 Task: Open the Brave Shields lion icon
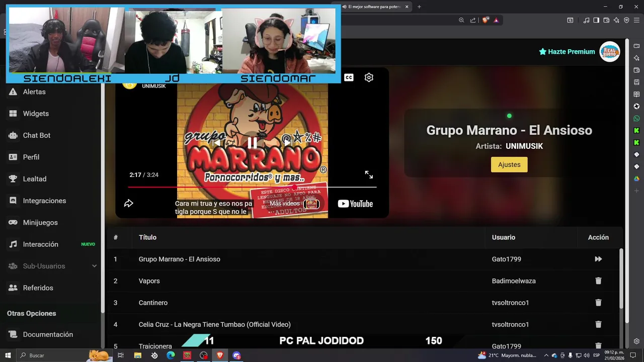(485, 20)
